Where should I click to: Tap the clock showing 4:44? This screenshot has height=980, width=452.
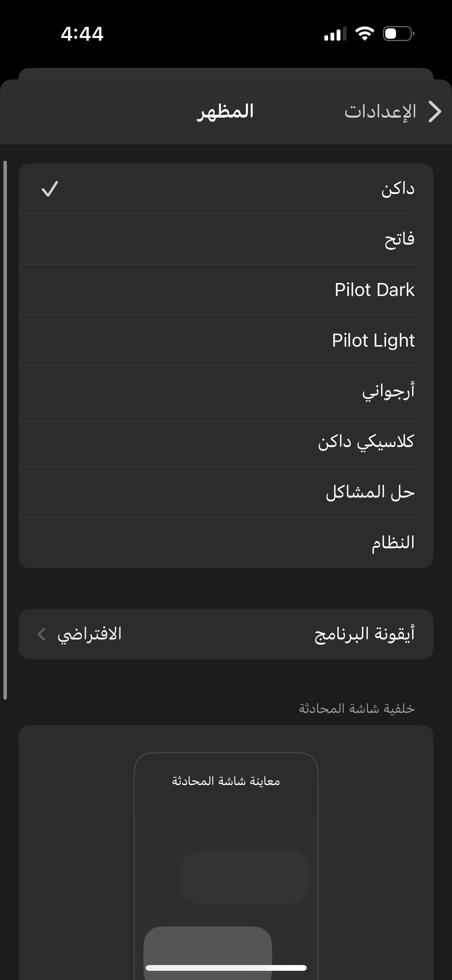(82, 34)
